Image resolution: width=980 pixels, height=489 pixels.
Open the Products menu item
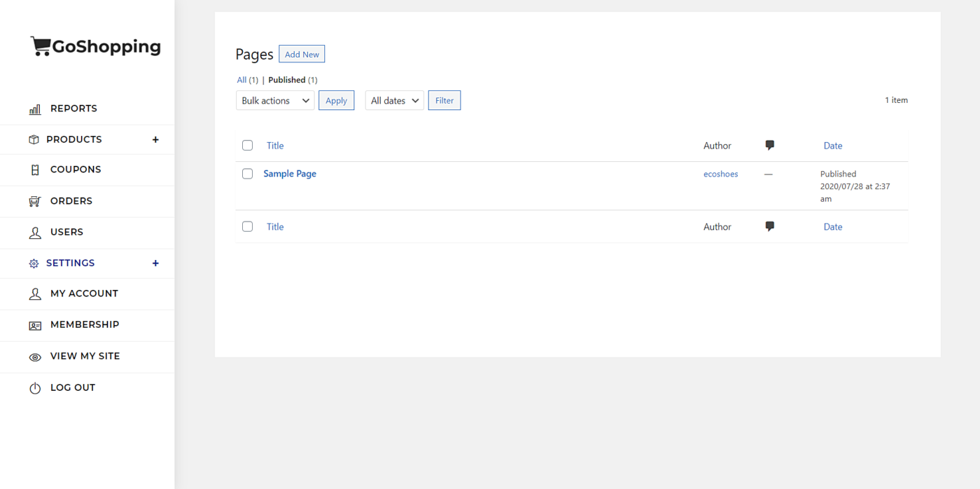pos(74,139)
